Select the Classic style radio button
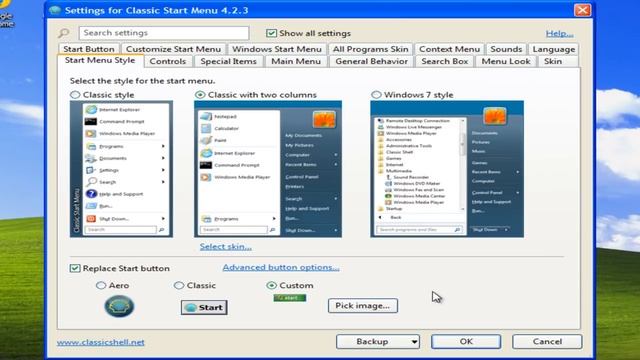This screenshot has width=640, height=360. click(75, 95)
